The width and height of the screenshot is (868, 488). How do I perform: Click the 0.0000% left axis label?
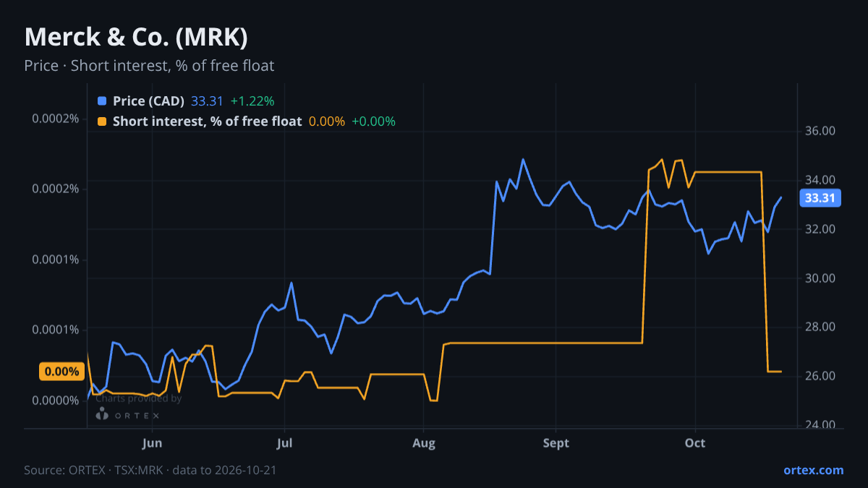coord(55,401)
